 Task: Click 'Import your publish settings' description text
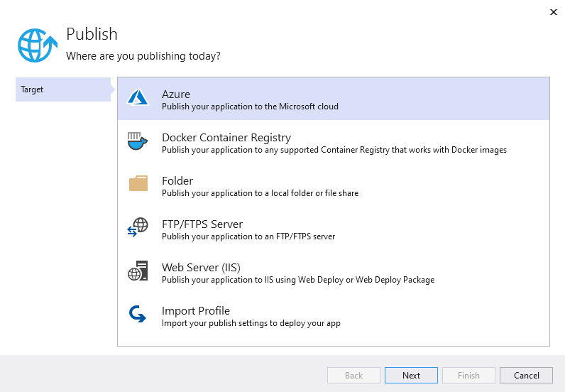(x=251, y=323)
